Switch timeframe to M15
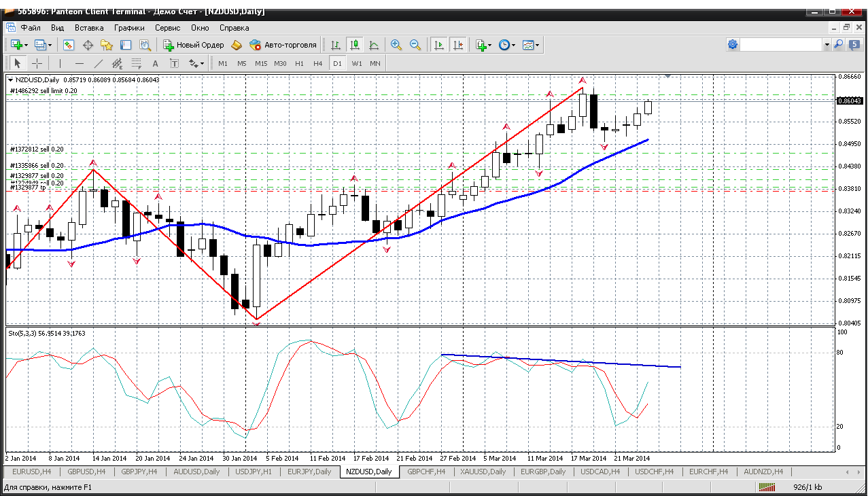Viewport: 868px width, 496px height. (261, 63)
